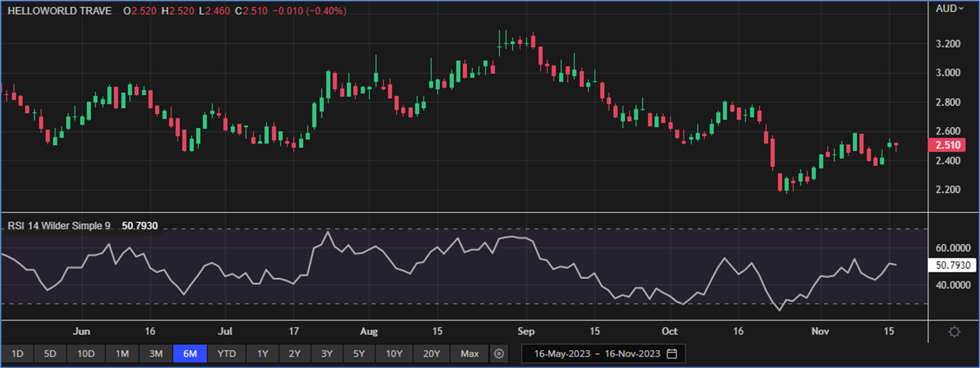The width and height of the screenshot is (980, 368).
Task: Select the 2Y range button
Action: (295, 354)
